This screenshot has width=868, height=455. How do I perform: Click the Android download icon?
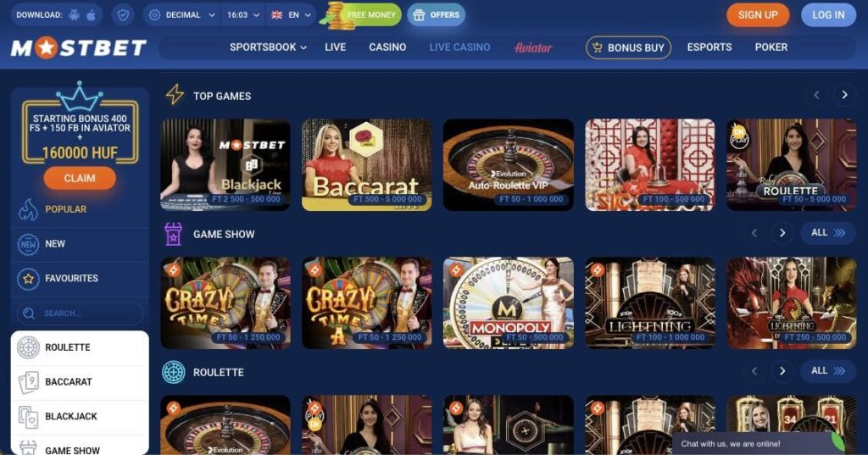click(75, 15)
